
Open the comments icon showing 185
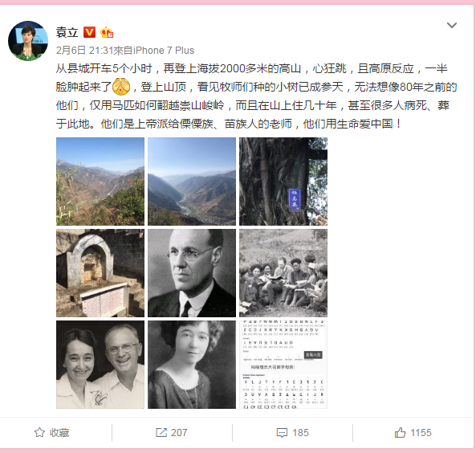coord(292,432)
